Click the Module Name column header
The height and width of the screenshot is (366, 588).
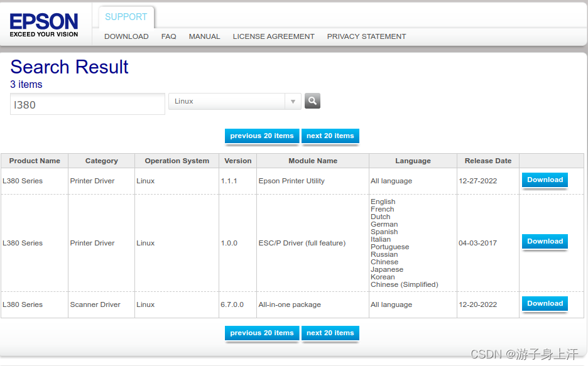(x=313, y=161)
